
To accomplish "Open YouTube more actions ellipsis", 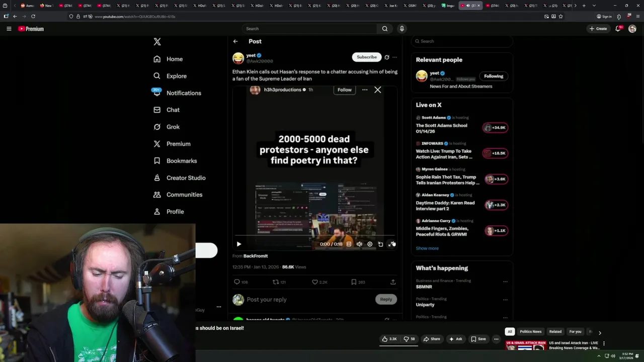I will (496, 339).
